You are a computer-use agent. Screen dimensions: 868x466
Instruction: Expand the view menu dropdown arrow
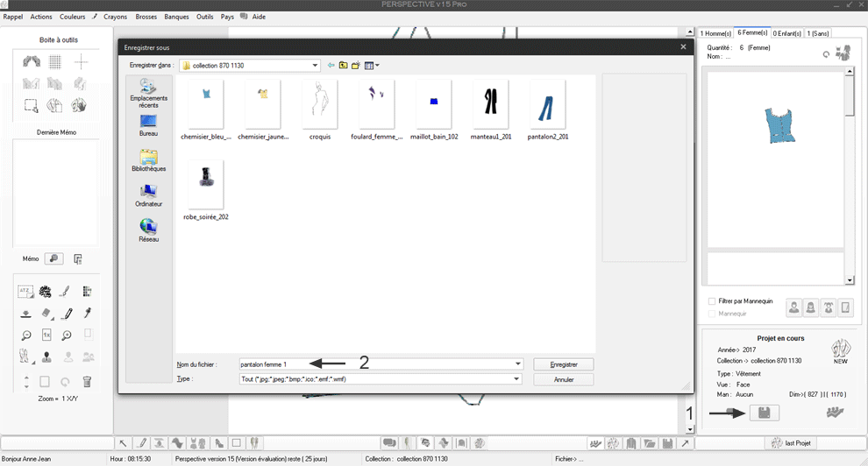(377, 66)
